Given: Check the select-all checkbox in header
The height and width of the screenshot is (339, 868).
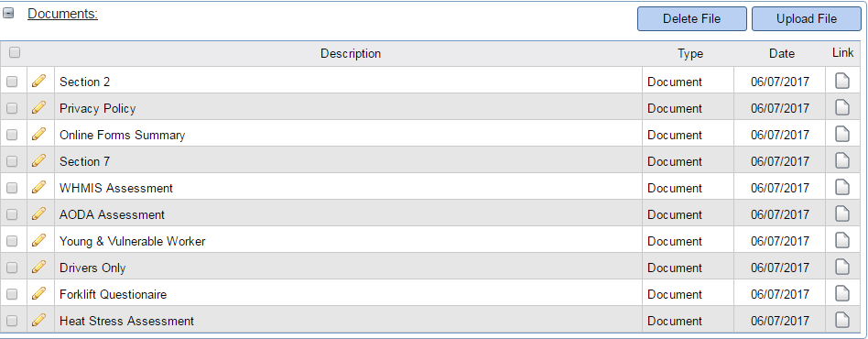Looking at the screenshot, I should click(15, 52).
